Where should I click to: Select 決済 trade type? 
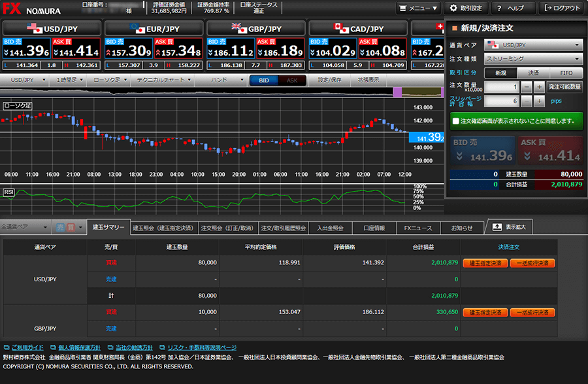533,73
